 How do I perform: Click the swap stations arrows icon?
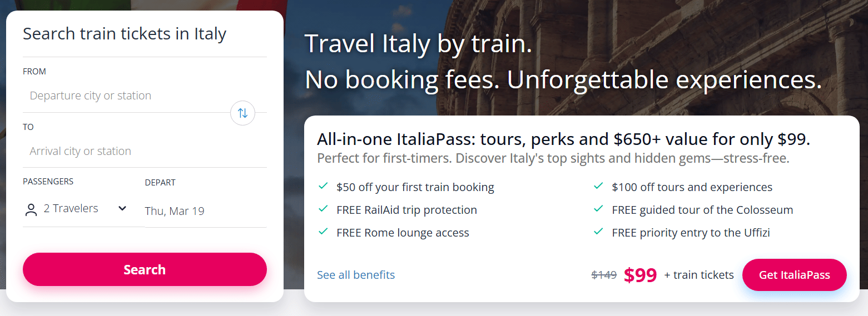(x=242, y=113)
